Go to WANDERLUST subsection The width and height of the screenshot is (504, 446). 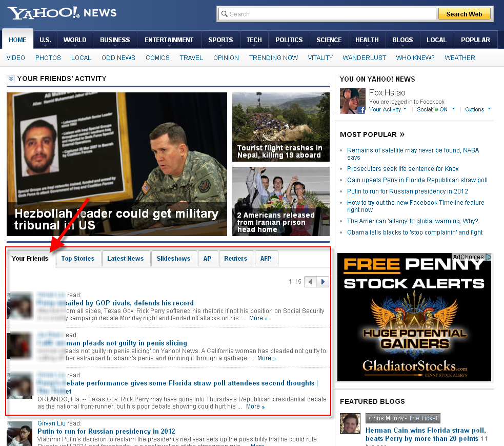[364, 58]
